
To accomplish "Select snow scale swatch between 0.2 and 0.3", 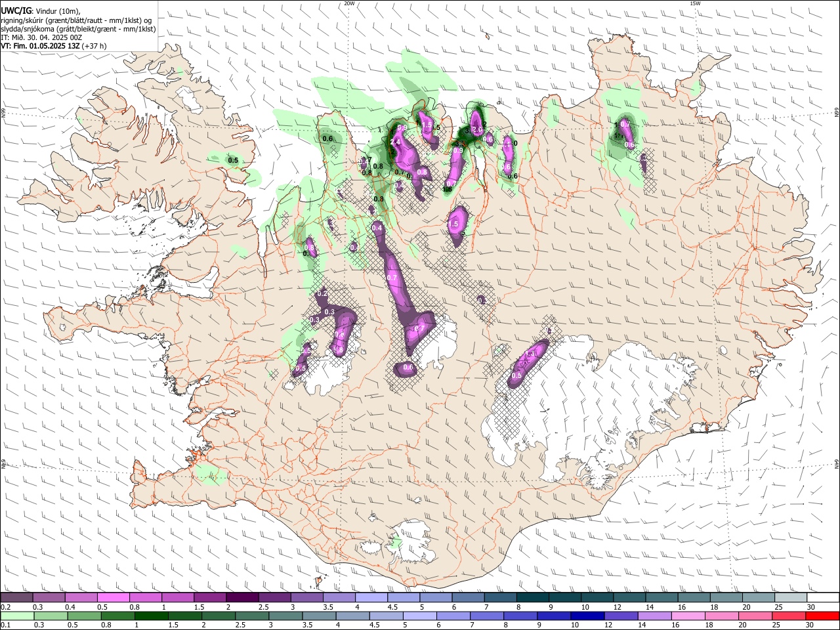I will [16, 598].
